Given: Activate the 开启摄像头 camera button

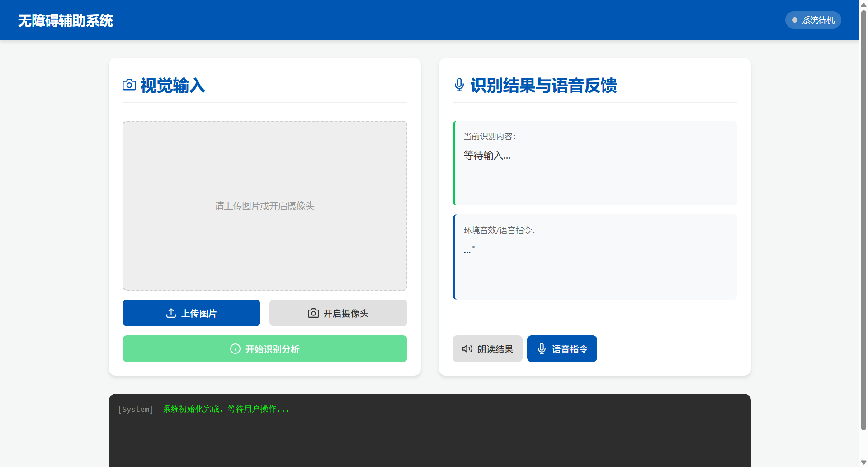Looking at the screenshot, I should click(338, 313).
